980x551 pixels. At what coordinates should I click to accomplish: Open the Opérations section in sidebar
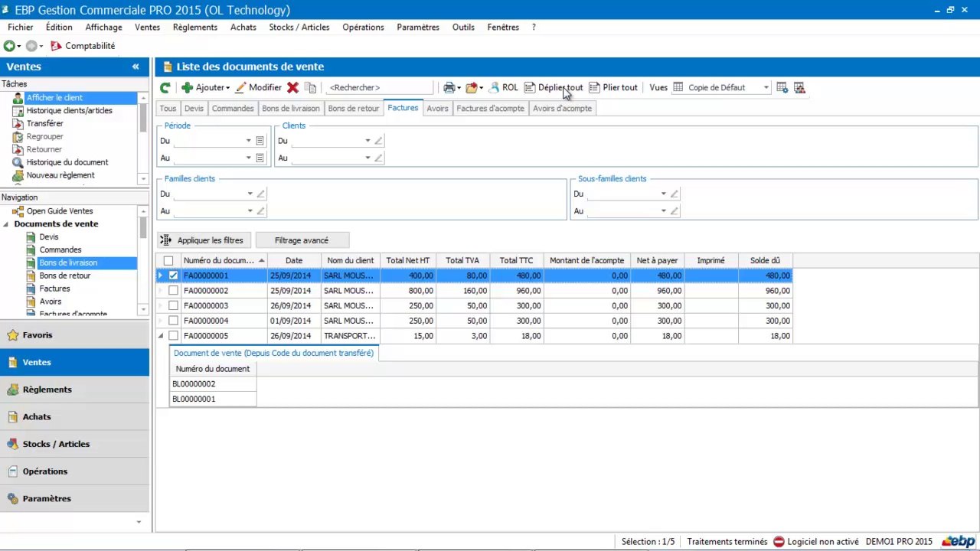pos(74,471)
